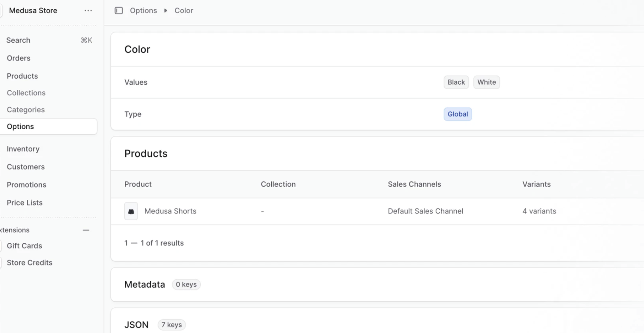This screenshot has height=333, width=644.
Task: Click the Medusa Shorts product thumbnail
Action: [x=131, y=211]
